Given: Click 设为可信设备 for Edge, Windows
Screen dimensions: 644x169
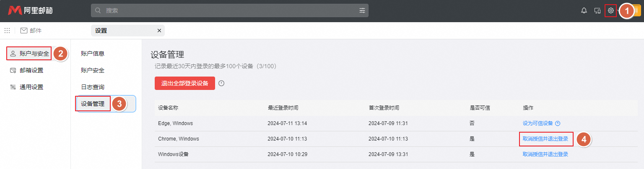Looking at the screenshot, I should 538,123.
